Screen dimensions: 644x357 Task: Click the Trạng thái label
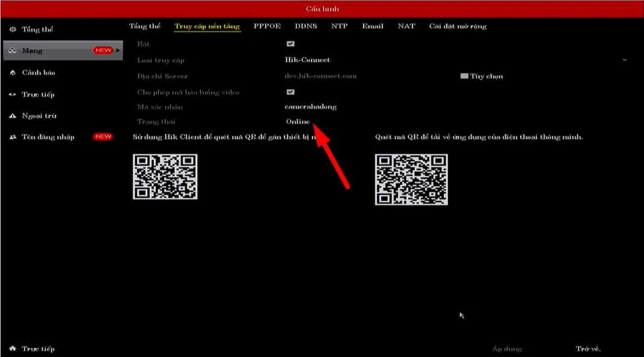156,122
